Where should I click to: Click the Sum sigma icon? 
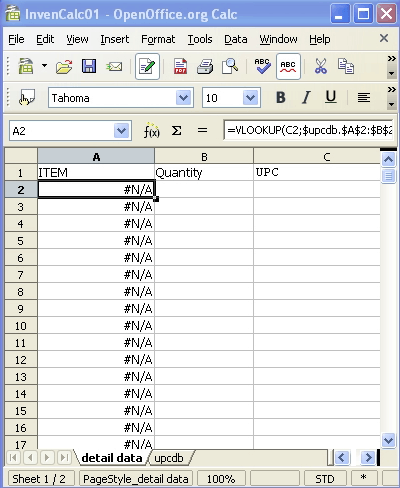pyautogui.click(x=177, y=131)
